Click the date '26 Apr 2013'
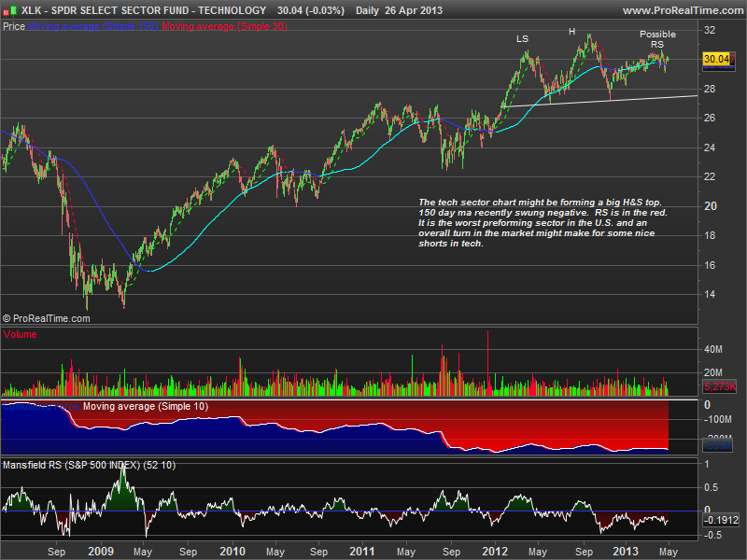747x560 pixels. coord(413,10)
